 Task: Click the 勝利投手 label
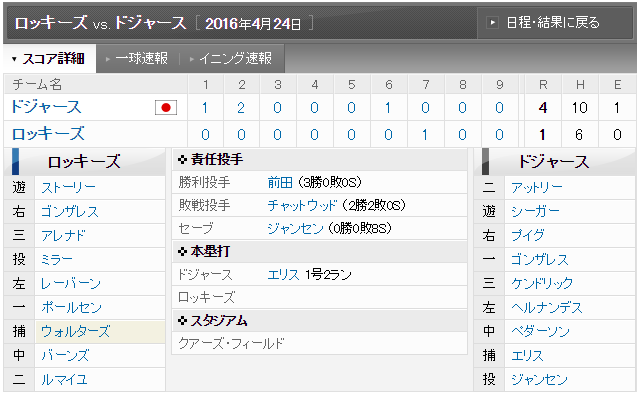tap(204, 182)
